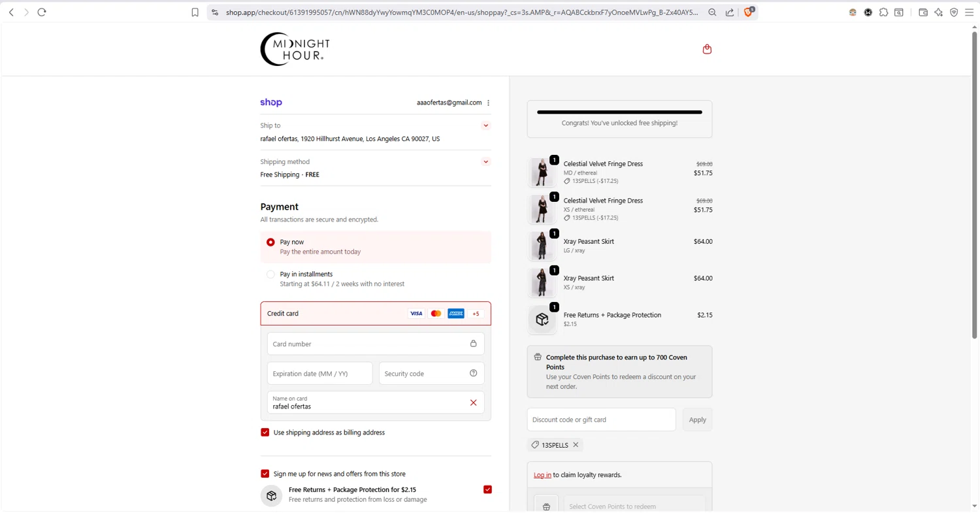Click the browser forward arrow

coord(26,12)
